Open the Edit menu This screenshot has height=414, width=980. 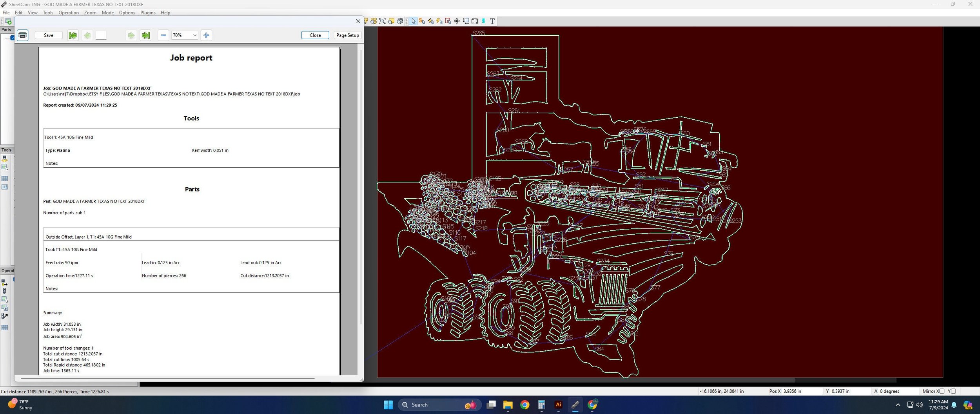[x=18, y=13]
